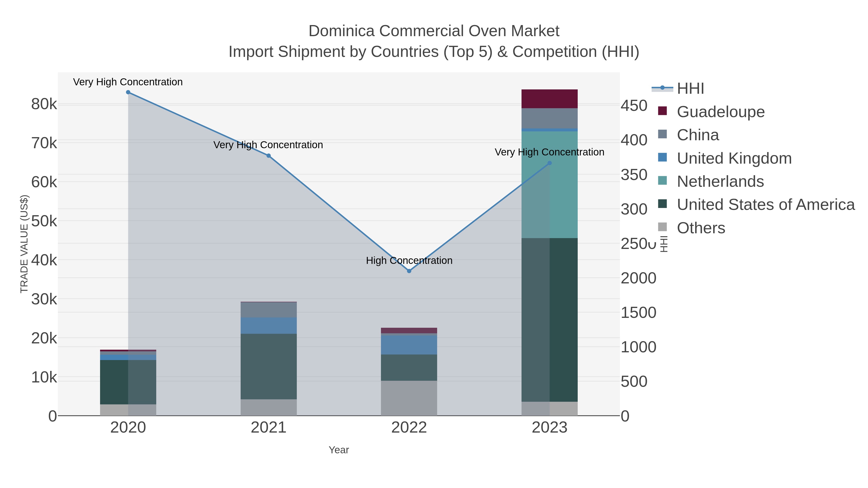Click the 1000 tick label on right axis
The height and width of the screenshot is (488, 868).
[638, 347]
